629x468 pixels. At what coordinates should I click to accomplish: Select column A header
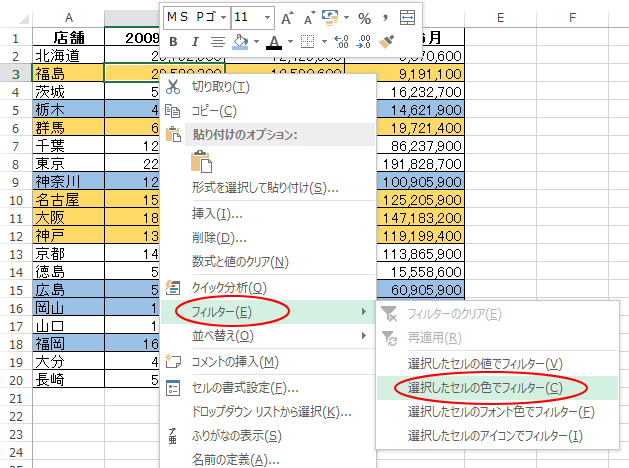click(69, 18)
